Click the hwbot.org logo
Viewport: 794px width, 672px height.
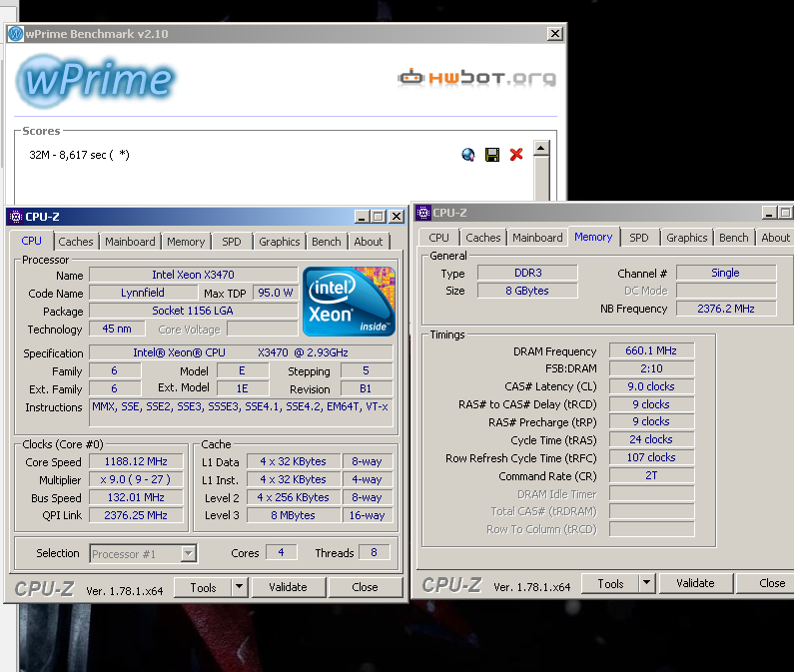[x=476, y=78]
